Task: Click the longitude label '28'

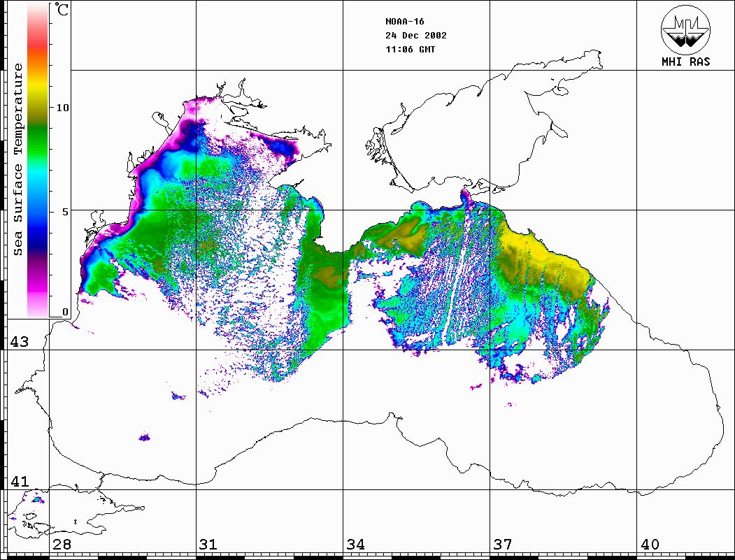Action: [62, 544]
